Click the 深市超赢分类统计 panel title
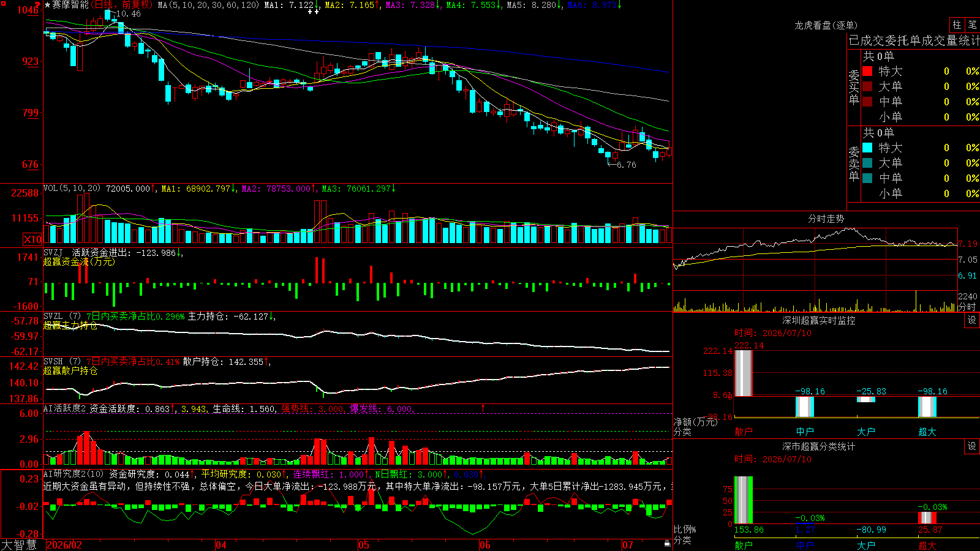 click(x=819, y=446)
